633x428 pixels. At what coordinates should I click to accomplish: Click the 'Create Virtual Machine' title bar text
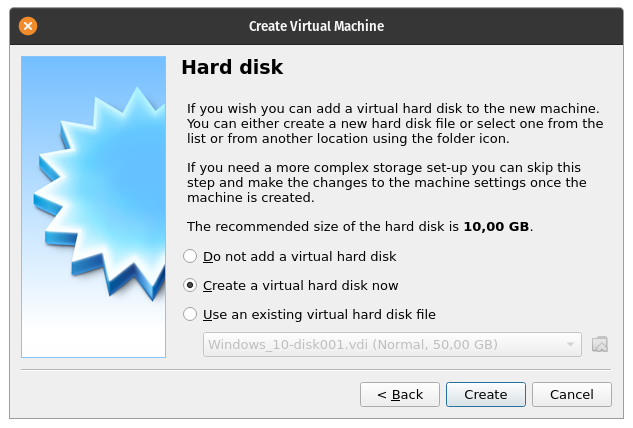pos(316,26)
